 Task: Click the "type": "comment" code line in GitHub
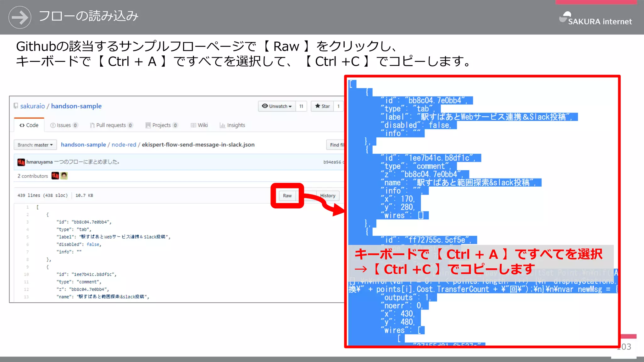[79, 282]
